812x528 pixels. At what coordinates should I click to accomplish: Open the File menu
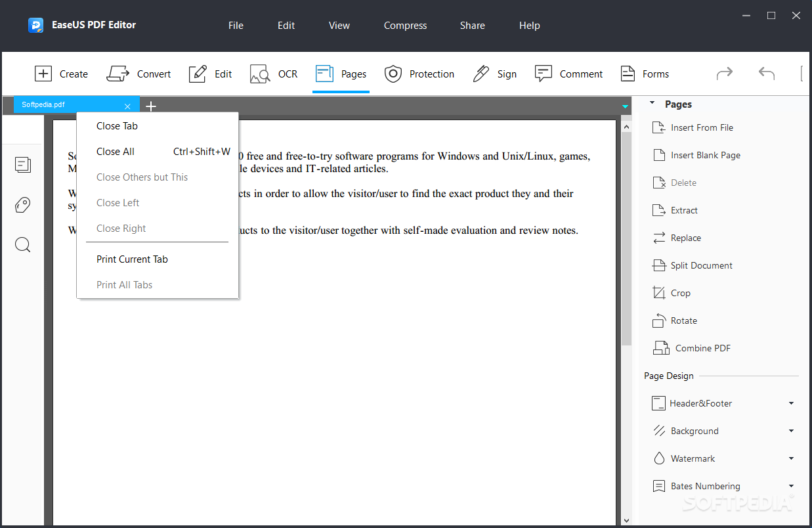[236, 26]
